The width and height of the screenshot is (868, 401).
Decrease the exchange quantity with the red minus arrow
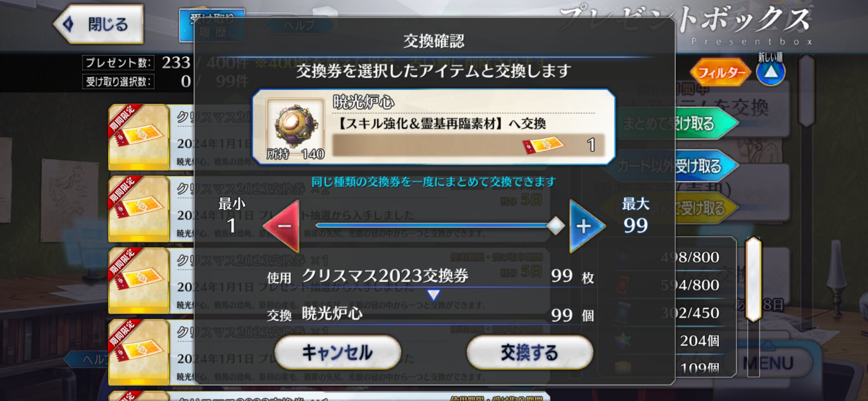click(x=282, y=226)
